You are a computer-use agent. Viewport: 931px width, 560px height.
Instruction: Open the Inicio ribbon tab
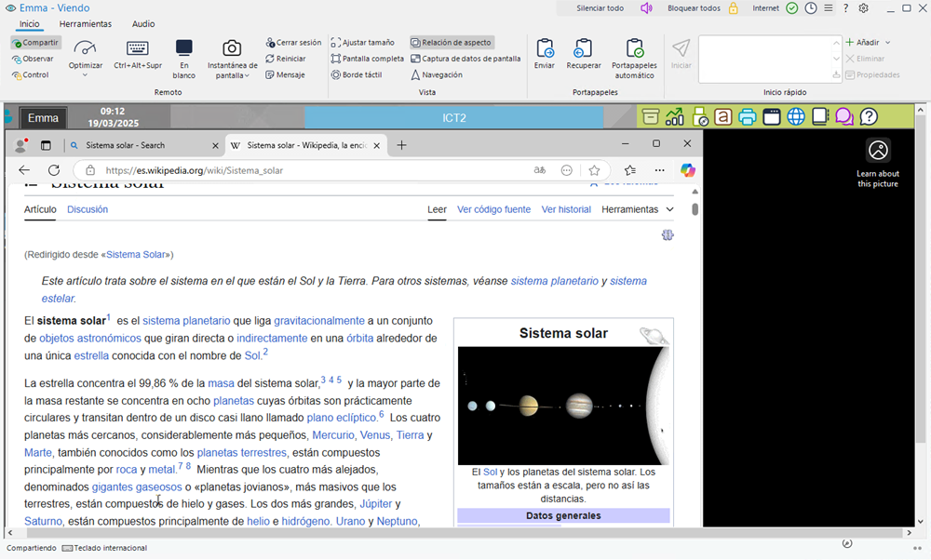(x=29, y=24)
